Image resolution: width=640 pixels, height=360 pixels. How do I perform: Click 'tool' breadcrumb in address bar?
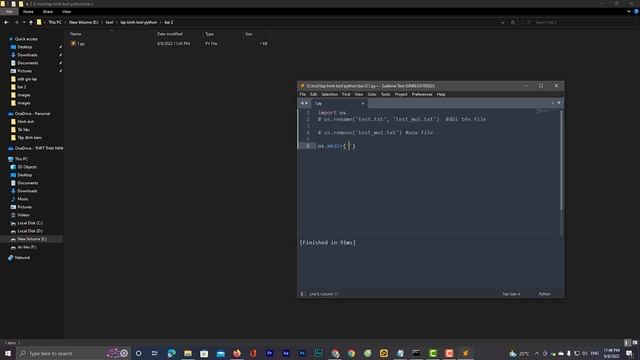109,22
